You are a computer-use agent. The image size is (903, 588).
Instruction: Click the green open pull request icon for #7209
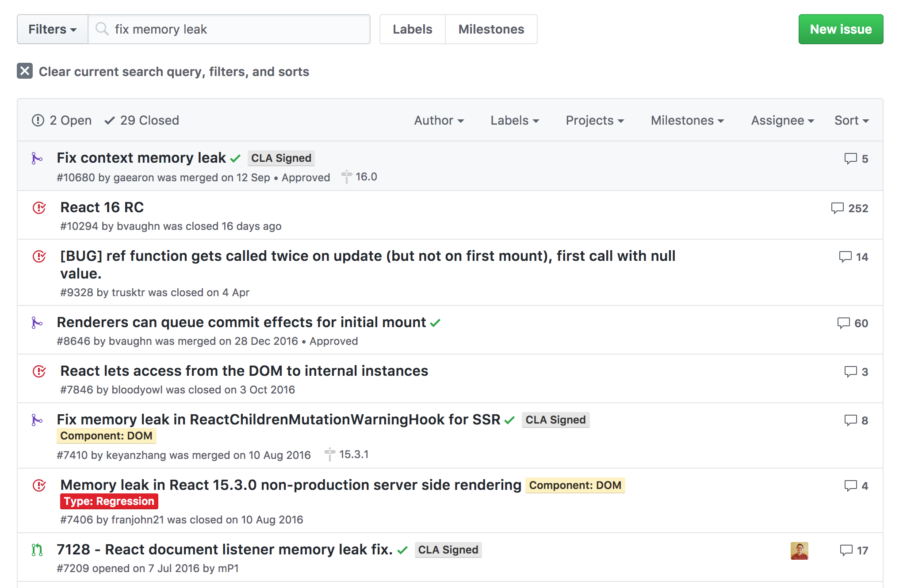click(37, 550)
